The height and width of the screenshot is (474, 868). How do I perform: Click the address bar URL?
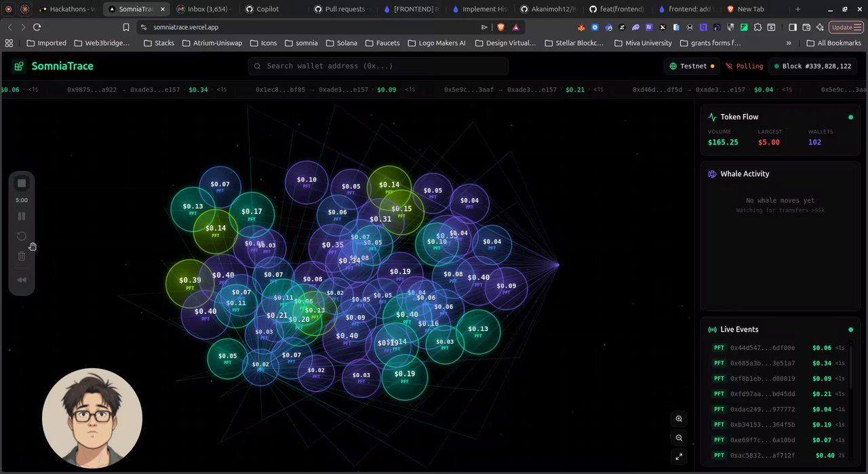click(x=186, y=27)
